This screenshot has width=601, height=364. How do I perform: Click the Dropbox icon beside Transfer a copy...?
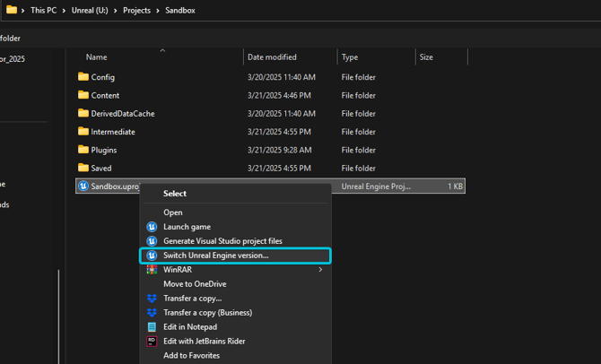(x=152, y=298)
